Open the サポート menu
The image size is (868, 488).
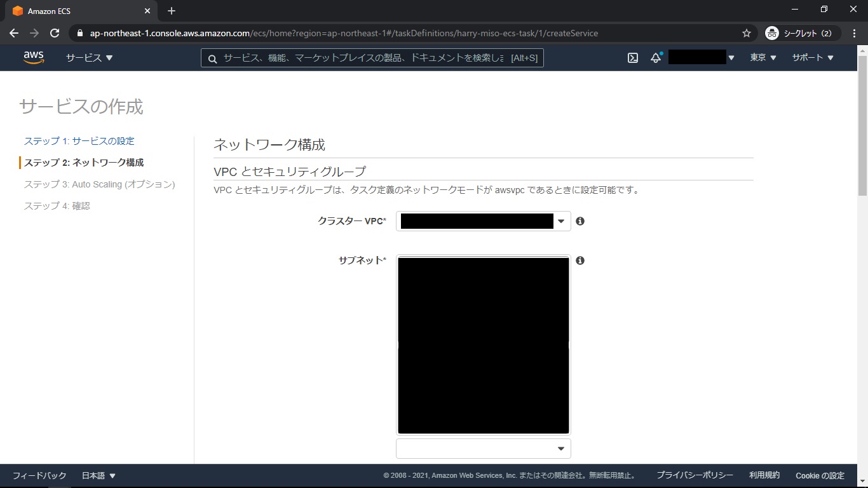click(812, 58)
